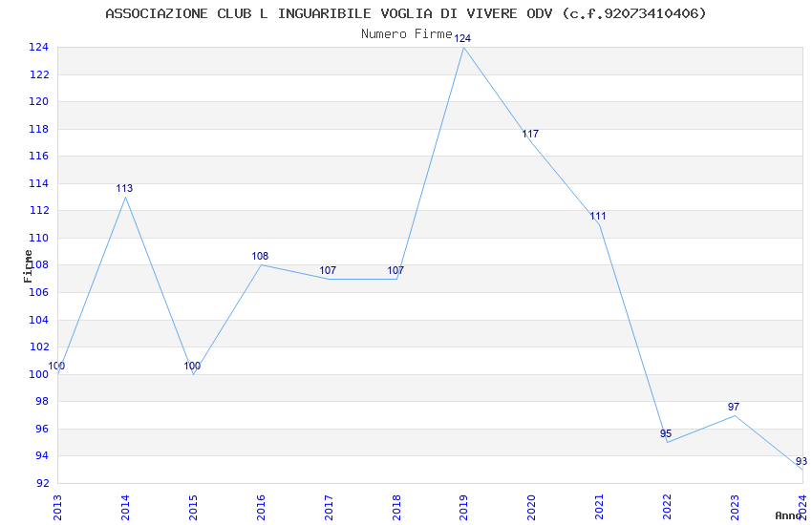812x525 pixels.
Task: Click the 2021 x-axis year label
Action: click(600, 508)
